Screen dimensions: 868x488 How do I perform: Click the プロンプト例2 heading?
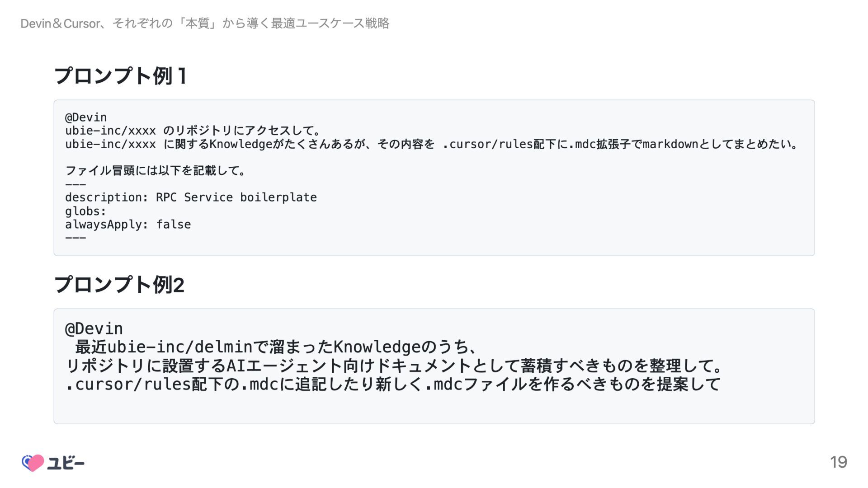point(119,285)
